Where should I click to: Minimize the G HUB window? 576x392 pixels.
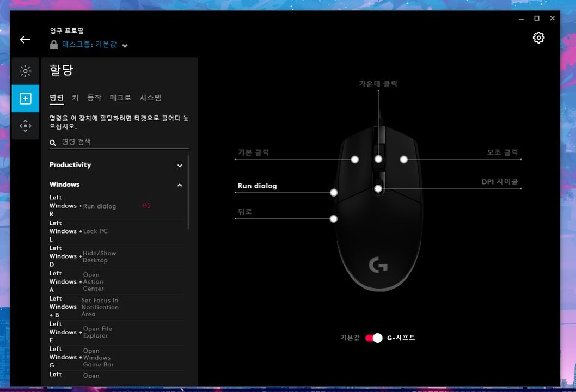(521, 19)
